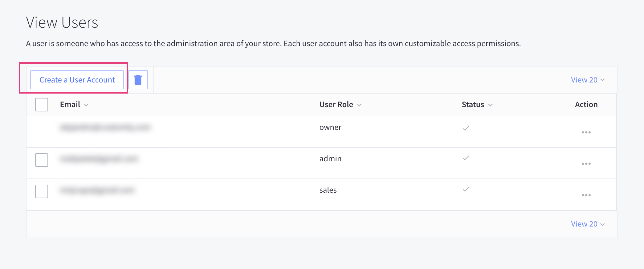Open action menu for admin row
Screen dimensions: 644x269
click(x=586, y=164)
